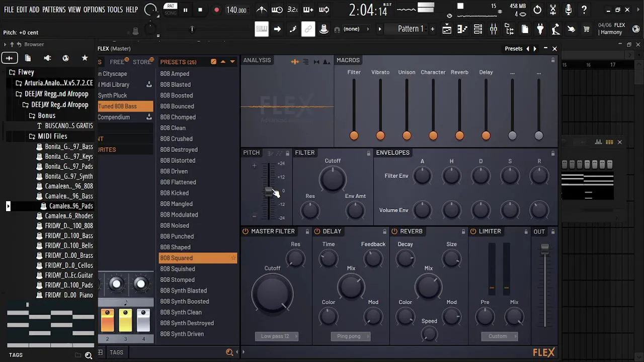Select the waveform analysis view icon
The image size is (644, 362).
tap(295, 61)
